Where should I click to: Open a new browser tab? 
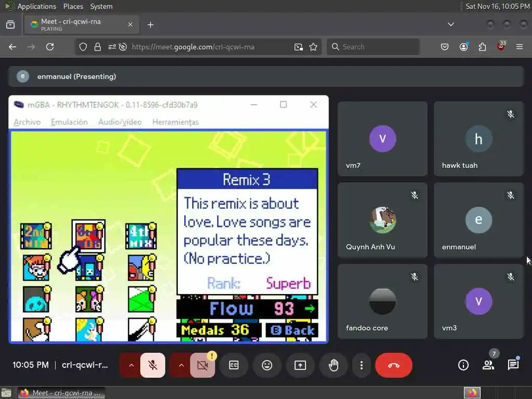(x=151, y=25)
